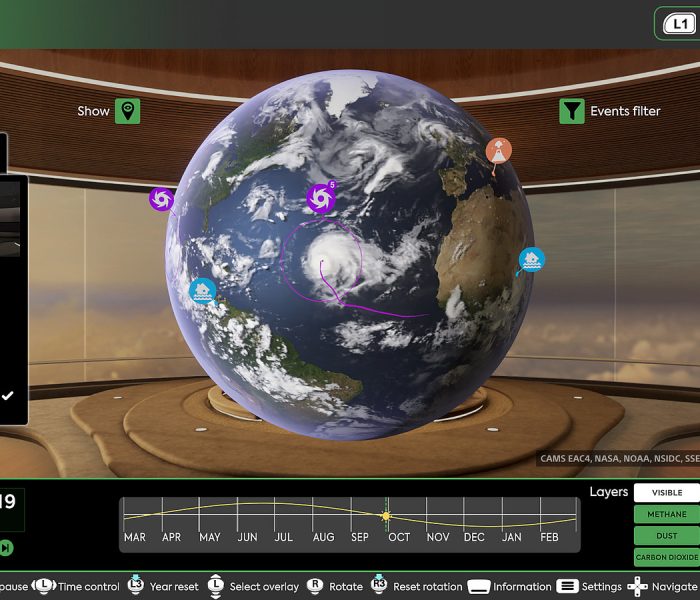This screenshot has width=700, height=600.
Task: Select the flood marker east of Africa
Action: 532,260
